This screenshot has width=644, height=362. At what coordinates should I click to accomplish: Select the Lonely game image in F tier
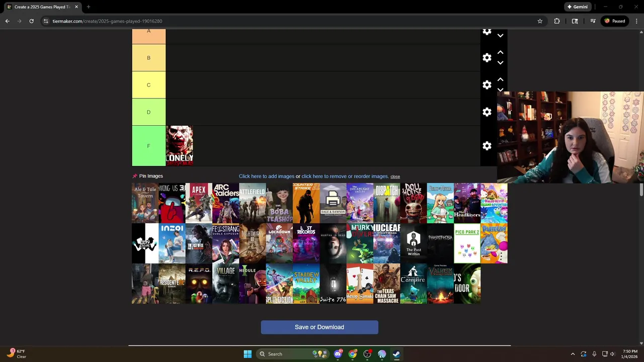179,146
